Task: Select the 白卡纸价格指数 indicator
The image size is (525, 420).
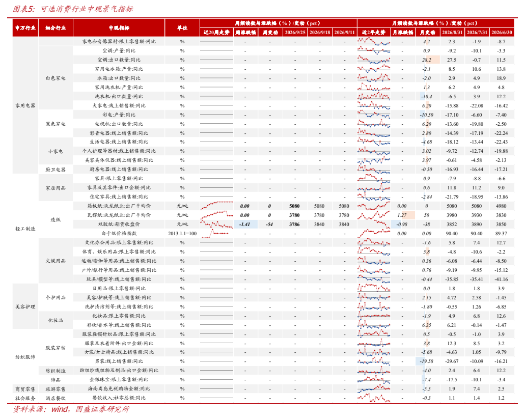Action: click(119, 233)
